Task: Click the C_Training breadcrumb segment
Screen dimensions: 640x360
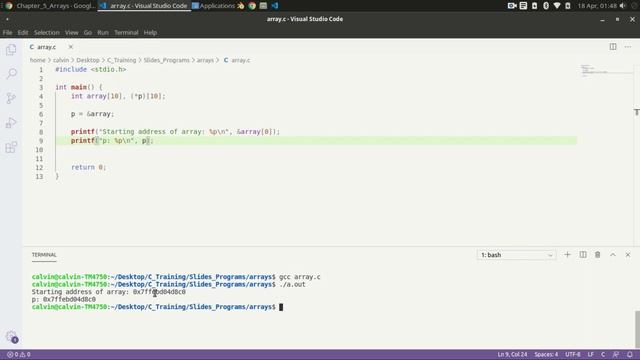Action: coord(122,60)
